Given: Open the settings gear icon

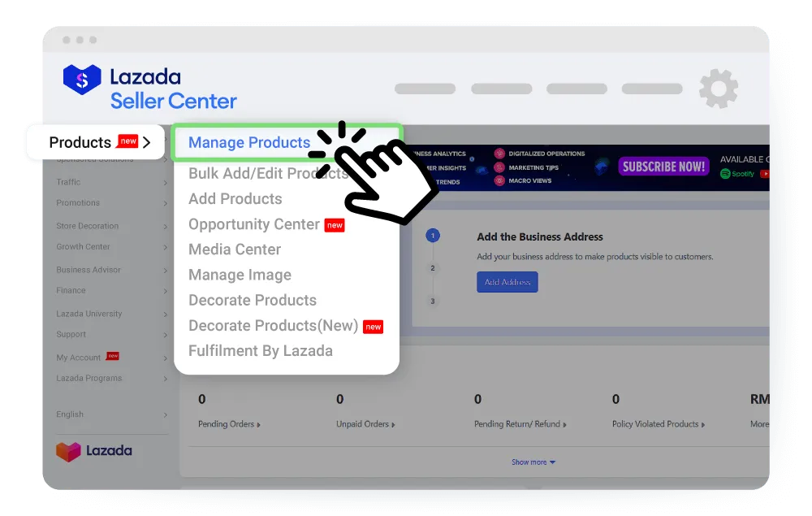Looking at the screenshot, I should click(x=719, y=89).
